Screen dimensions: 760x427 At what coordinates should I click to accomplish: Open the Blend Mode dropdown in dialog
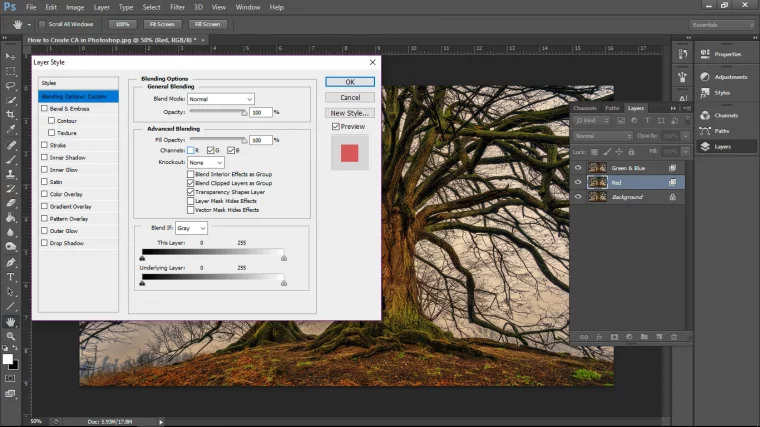pyautogui.click(x=221, y=99)
